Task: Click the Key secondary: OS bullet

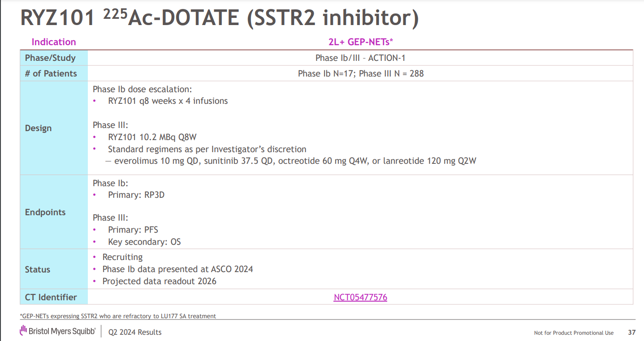Action: coord(144,242)
